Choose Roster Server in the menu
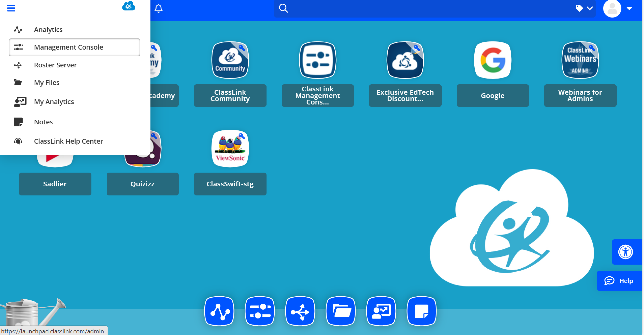Screen dimensions: 644x335 tap(55, 65)
